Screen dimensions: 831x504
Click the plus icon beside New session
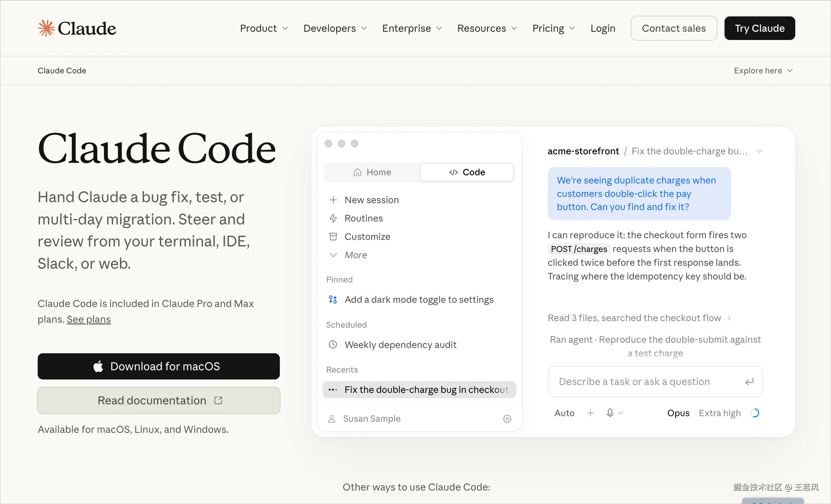(333, 200)
